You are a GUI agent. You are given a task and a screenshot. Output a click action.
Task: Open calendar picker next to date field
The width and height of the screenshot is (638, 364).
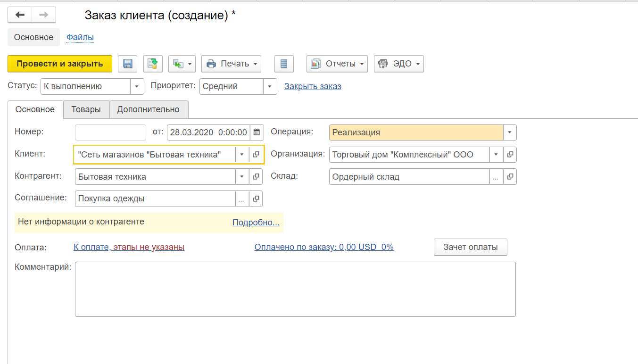(x=257, y=132)
